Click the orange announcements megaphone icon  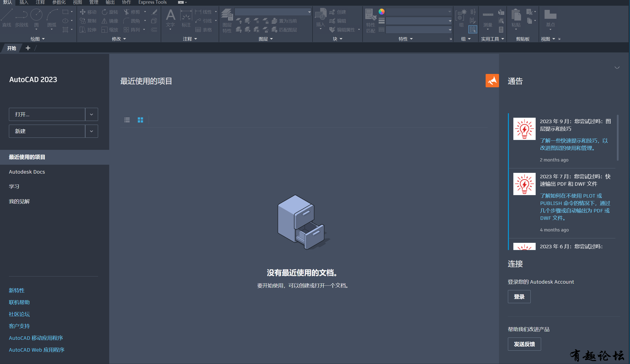[492, 81]
